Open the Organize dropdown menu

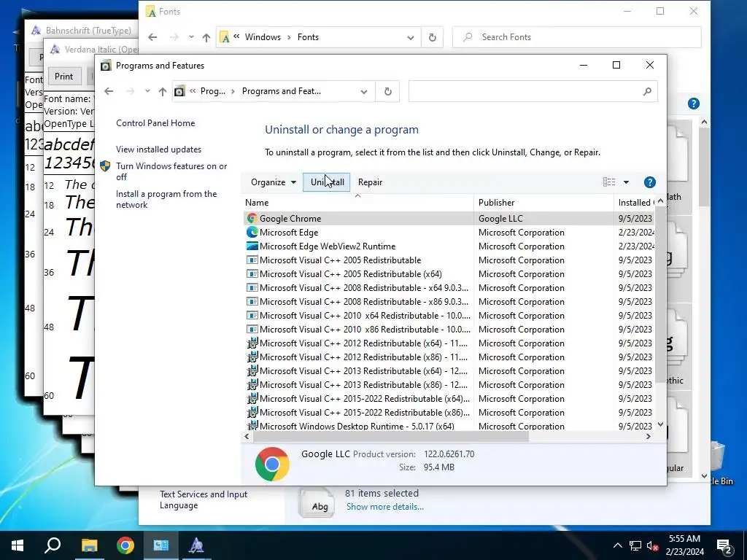click(x=274, y=182)
